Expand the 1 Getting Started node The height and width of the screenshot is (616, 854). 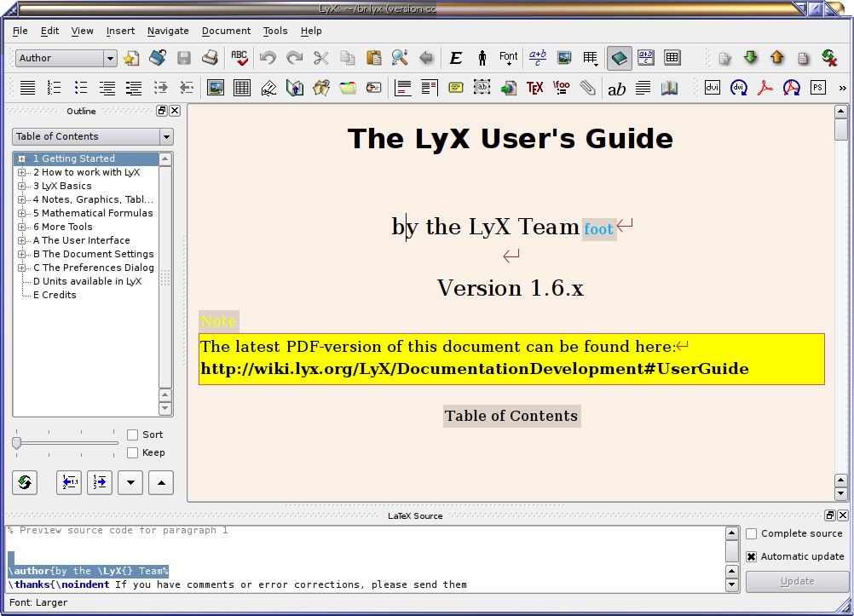coord(22,159)
